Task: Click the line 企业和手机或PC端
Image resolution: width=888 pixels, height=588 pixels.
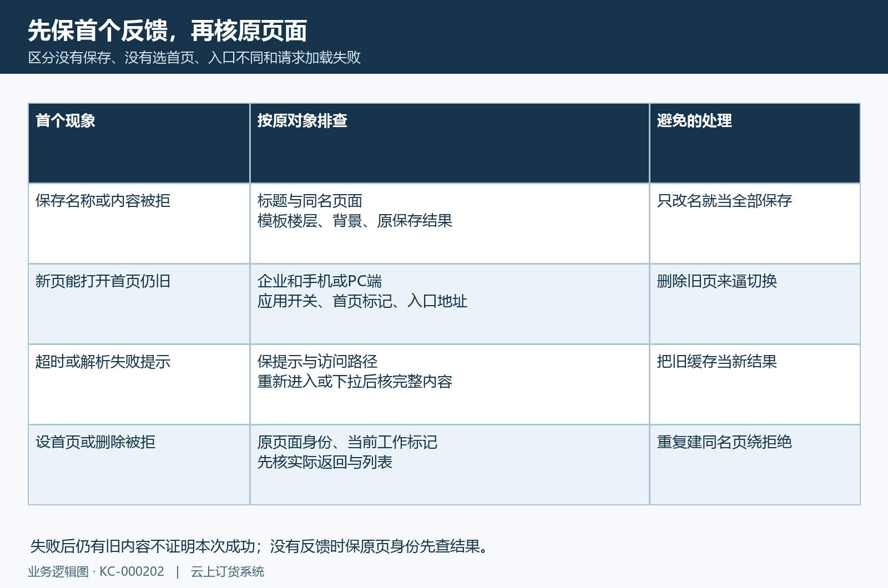Action: 320,281
